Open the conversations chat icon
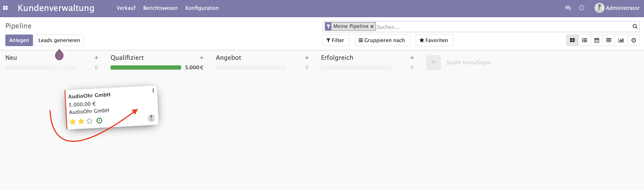644x190 pixels. pos(568,8)
